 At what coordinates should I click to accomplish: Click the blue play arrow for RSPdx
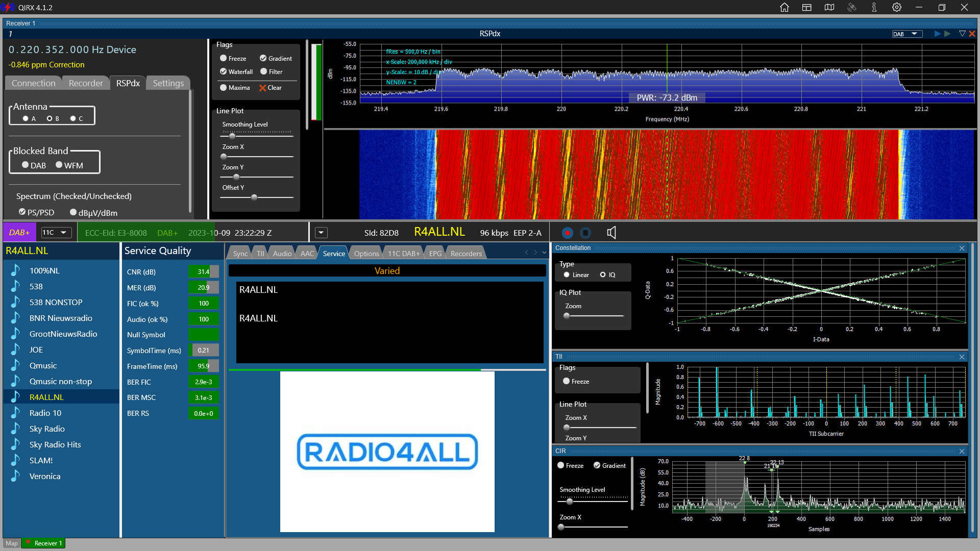point(937,34)
